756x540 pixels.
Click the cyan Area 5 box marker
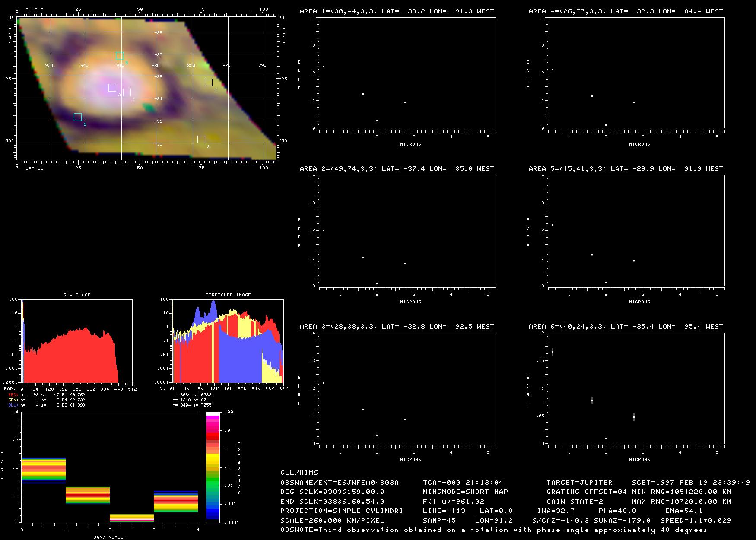[120, 56]
